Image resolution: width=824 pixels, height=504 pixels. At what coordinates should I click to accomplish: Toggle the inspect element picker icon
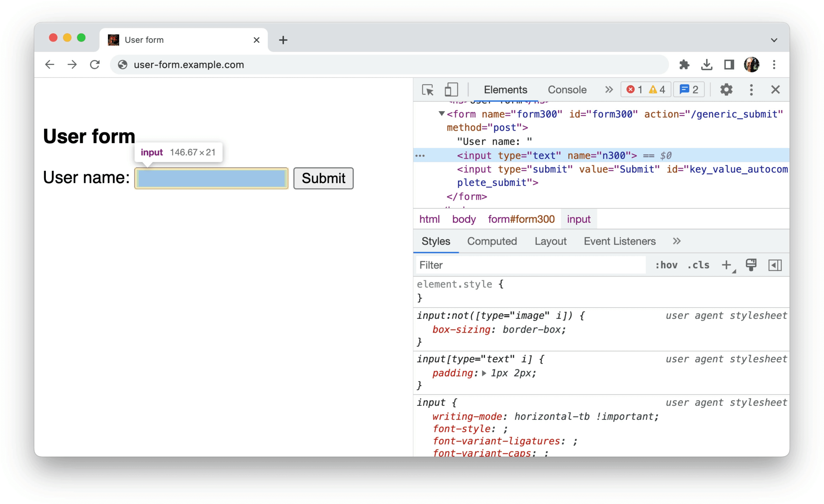(x=428, y=90)
